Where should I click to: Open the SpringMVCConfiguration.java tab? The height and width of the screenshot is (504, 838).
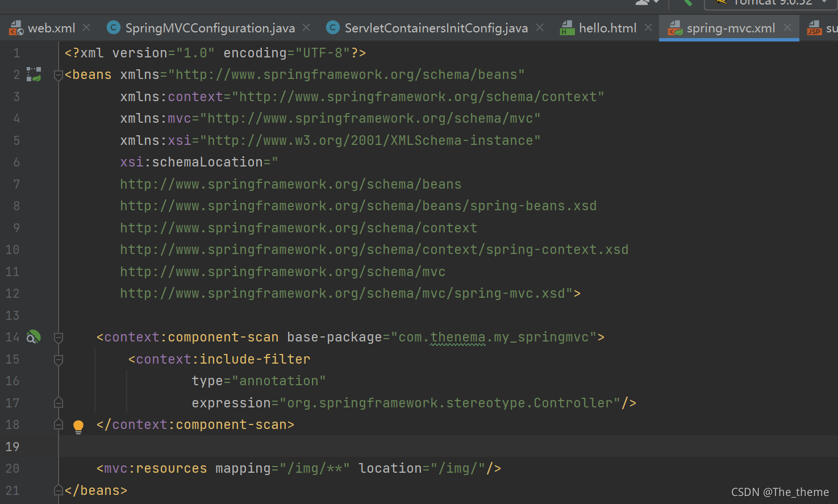(x=210, y=28)
